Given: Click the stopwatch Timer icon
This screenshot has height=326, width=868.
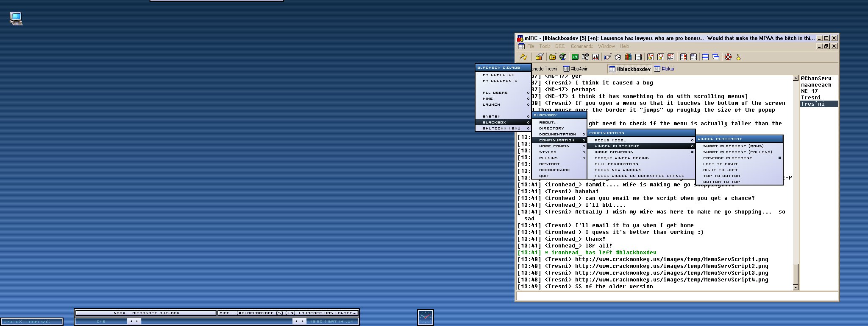Looking at the screenshot, I should point(618,57).
